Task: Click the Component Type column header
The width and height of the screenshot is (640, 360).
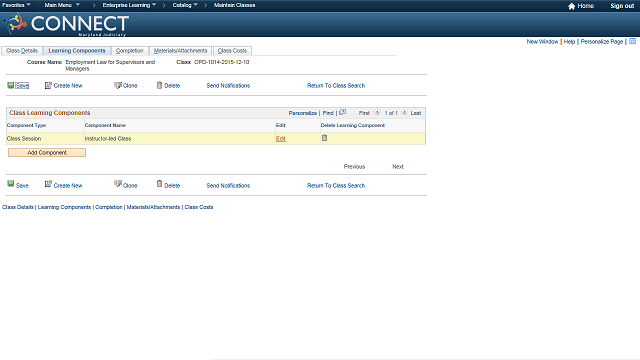Action: click(x=27, y=125)
